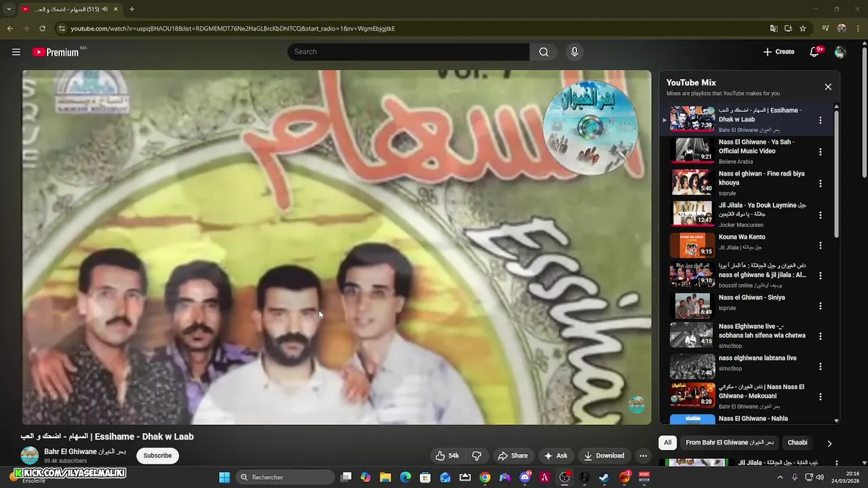The width and height of the screenshot is (868, 488).
Task: Open the notifications bell
Action: coord(815,52)
